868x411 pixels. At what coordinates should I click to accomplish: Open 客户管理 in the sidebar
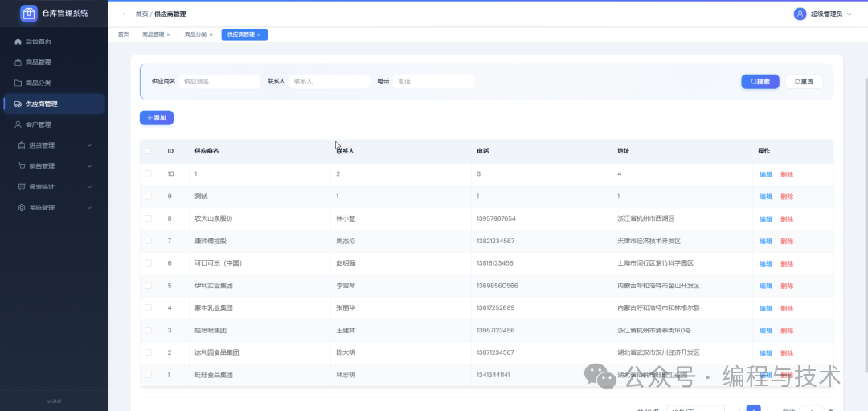pos(54,124)
